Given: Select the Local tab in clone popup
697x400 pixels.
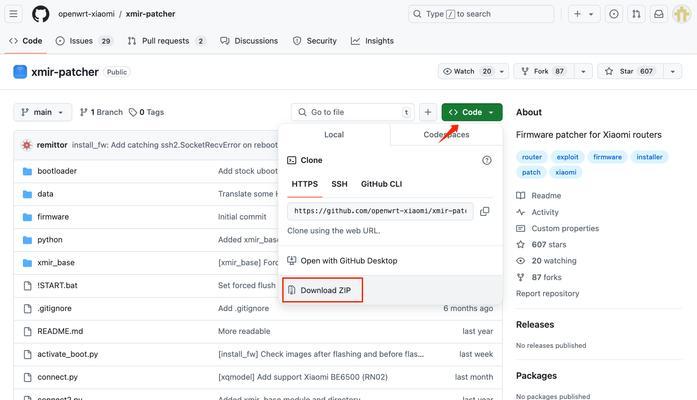Looking at the screenshot, I should pyautogui.click(x=334, y=135).
